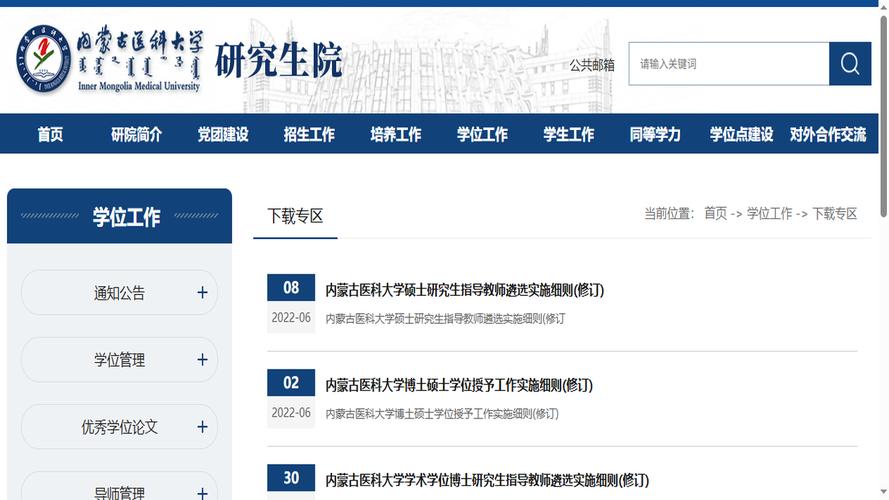This screenshot has width=889, height=500.
Task: Click summary text of 硕士研究生指导教师遴选 entry
Action: 445,319
